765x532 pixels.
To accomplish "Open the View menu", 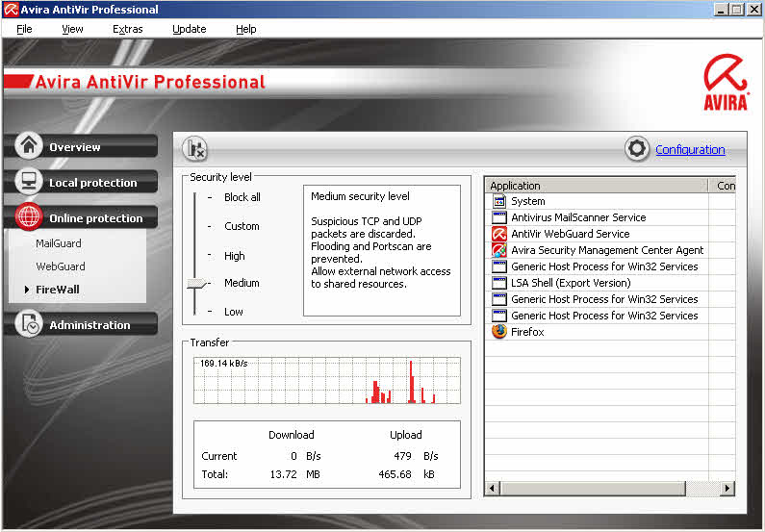I will click(72, 29).
